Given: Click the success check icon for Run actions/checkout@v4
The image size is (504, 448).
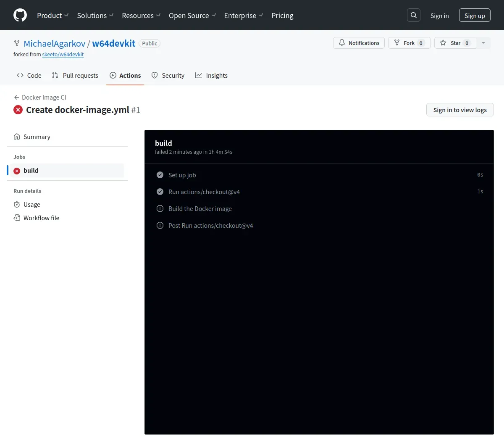Looking at the screenshot, I should (160, 192).
